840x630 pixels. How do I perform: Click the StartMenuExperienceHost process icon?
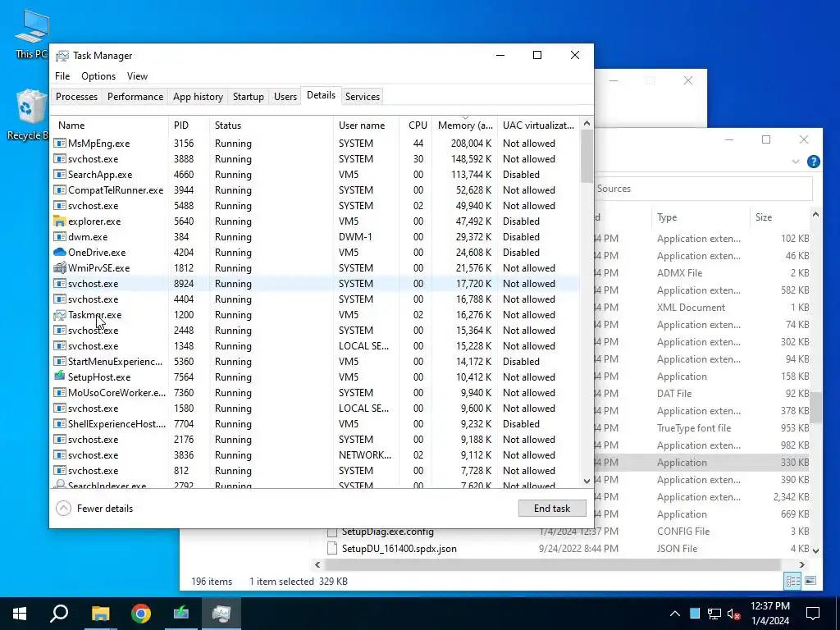point(59,362)
